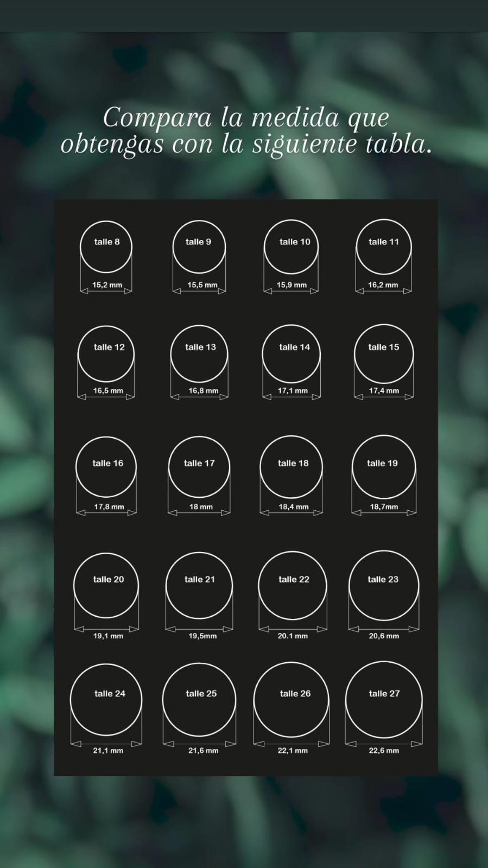The width and height of the screenshot is (488, 868).
Task: Select the '21,6 mm' measurement text
Action: click(x=204, y=750)
